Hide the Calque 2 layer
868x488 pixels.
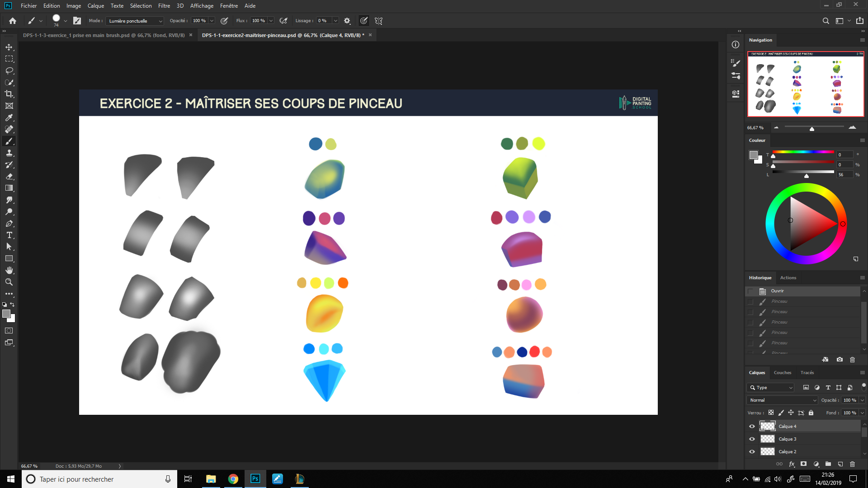coord(752,451)
